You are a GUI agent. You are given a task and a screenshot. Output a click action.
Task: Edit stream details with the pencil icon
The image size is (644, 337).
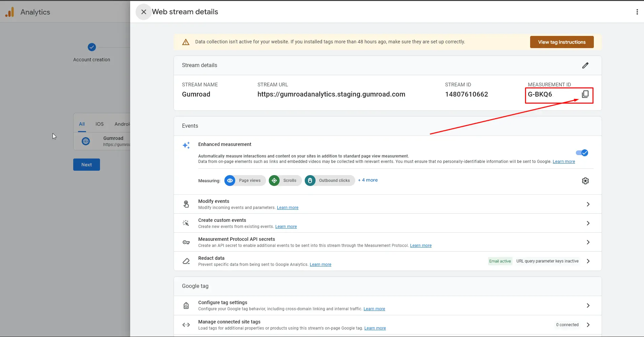pos(585,65)
